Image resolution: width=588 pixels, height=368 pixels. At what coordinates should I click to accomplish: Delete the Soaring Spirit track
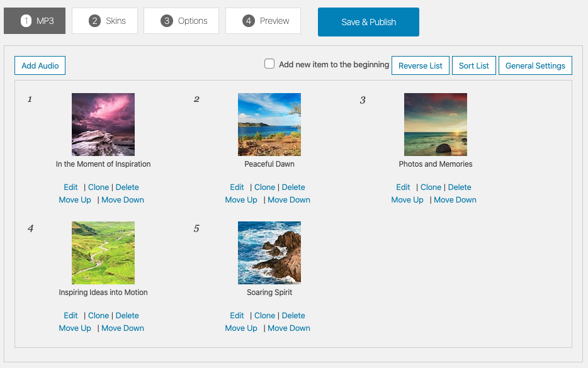point(293,315)
